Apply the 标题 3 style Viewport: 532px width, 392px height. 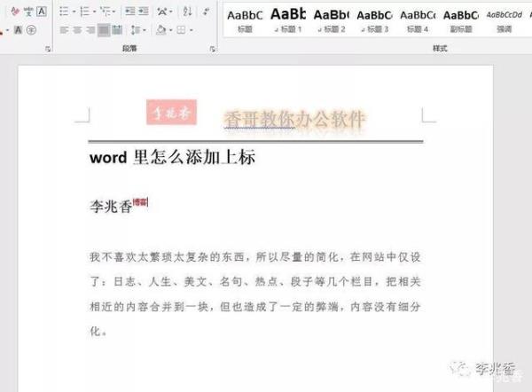[x=374, y=21]
